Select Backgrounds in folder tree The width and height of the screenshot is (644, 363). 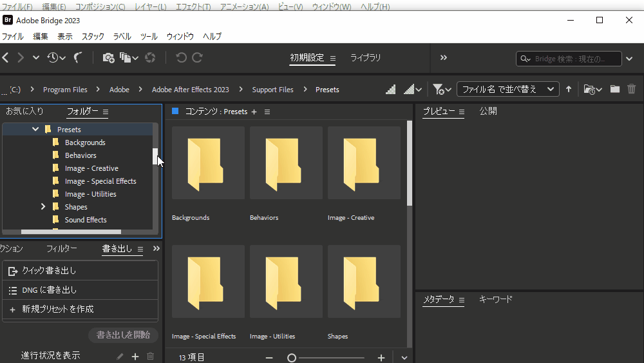85,142
